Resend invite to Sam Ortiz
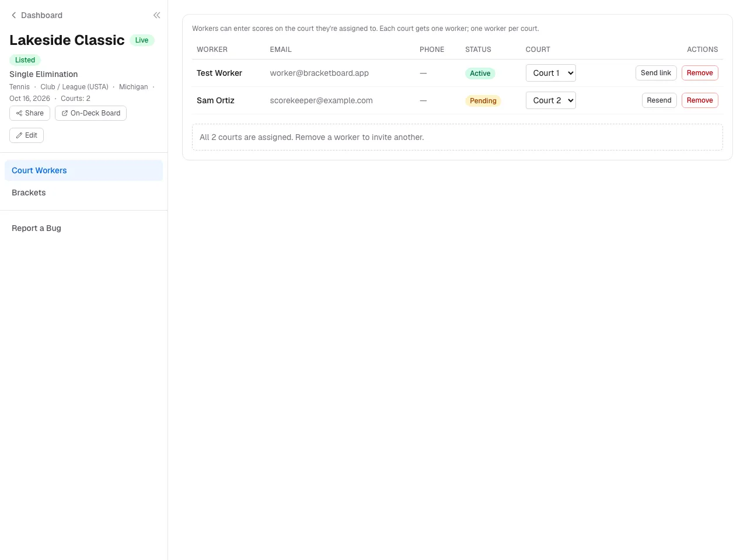Screen dimensions: 747x560 point(659,100)
